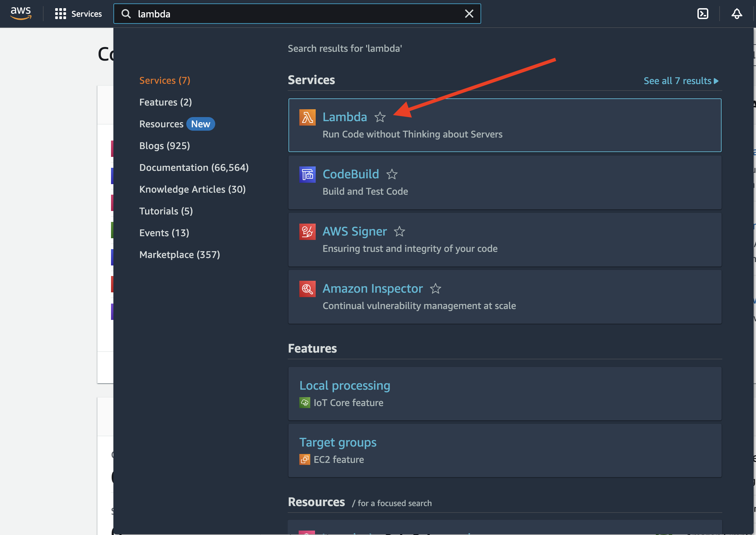Select Tutorials (5) category
The height and width of the screenshot is (535, 756).
point(166,211)
